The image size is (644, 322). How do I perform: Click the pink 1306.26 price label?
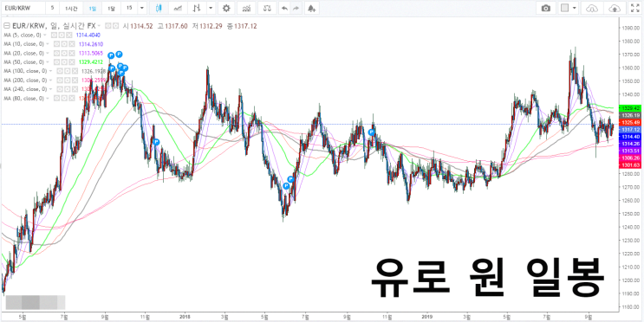click(x=630, y=158)
